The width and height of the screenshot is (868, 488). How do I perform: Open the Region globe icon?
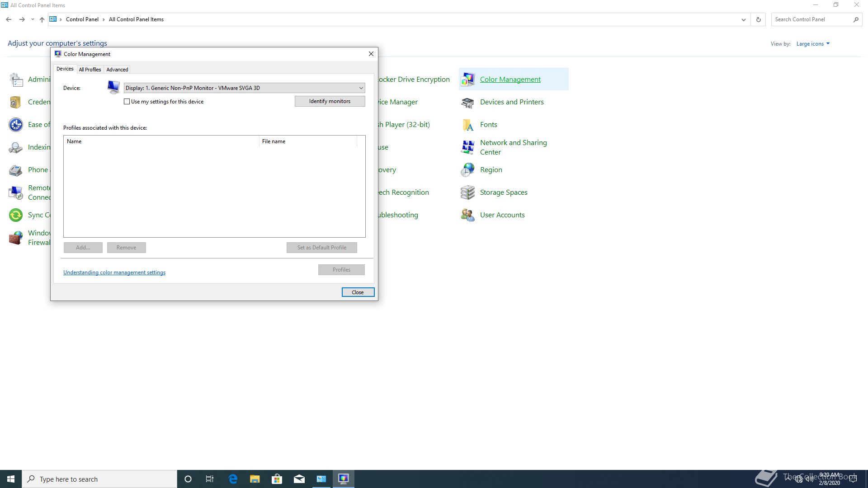[467, 170]
